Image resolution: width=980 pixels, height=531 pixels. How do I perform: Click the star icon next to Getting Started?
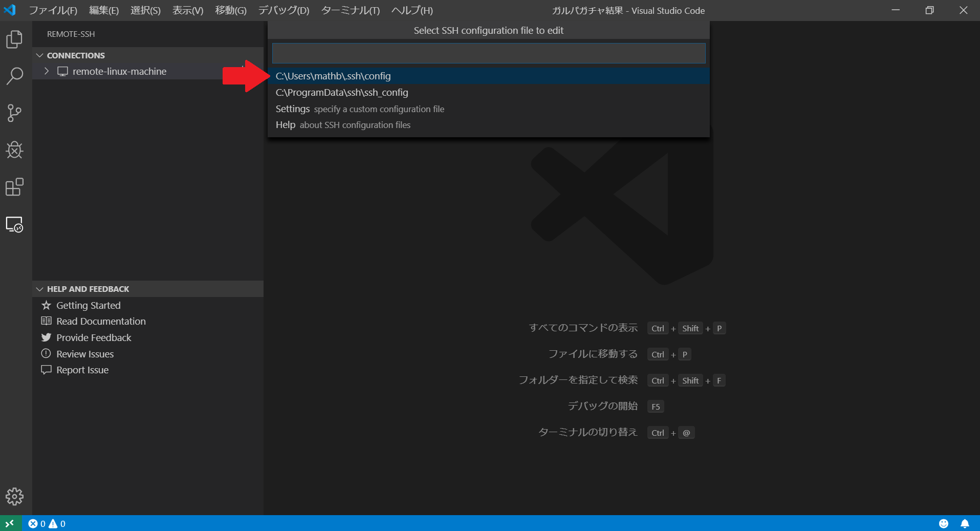point(46,305)
